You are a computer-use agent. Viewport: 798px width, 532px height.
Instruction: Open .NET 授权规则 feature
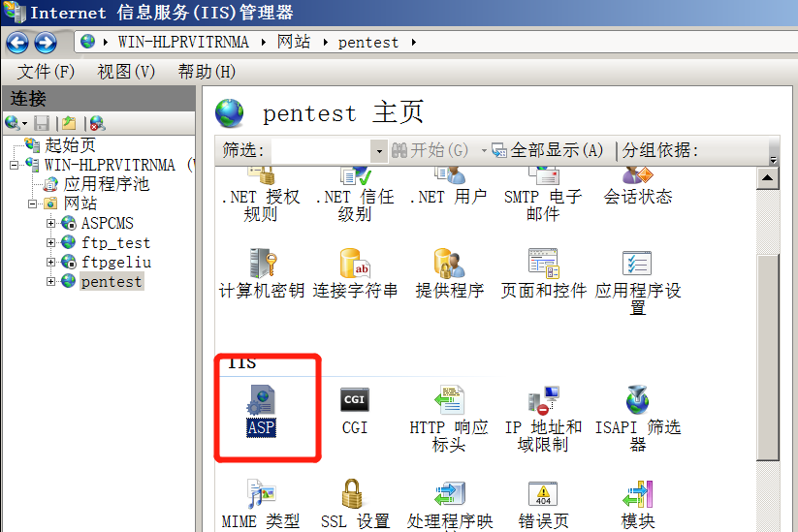click(261, 196)
